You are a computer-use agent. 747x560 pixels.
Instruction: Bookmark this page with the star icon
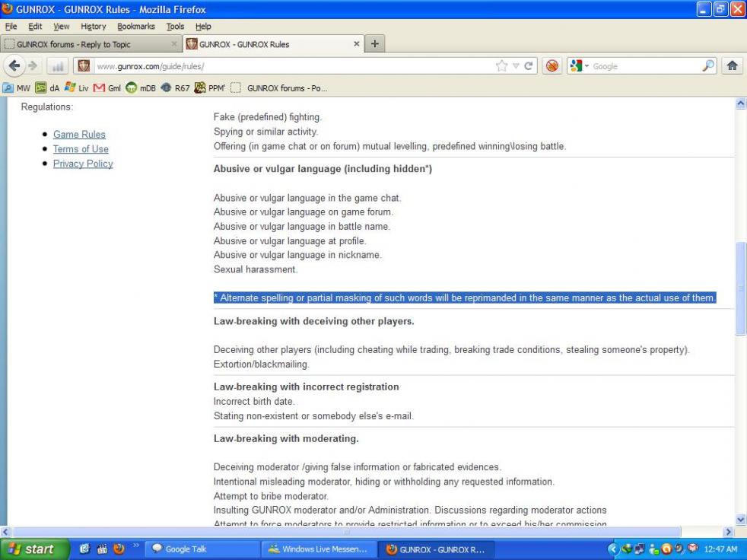click(501, 66)
